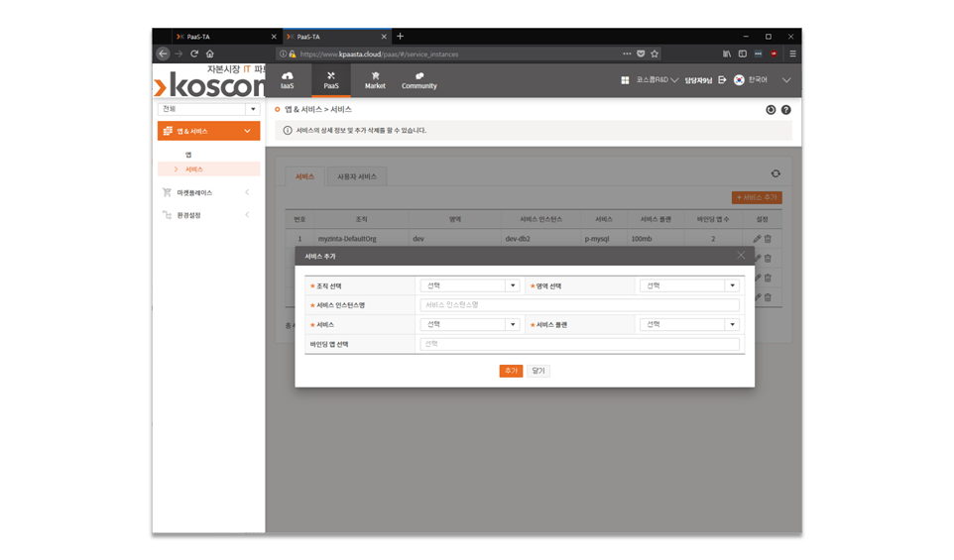Open the Community top menu

[x=419, y=80]
